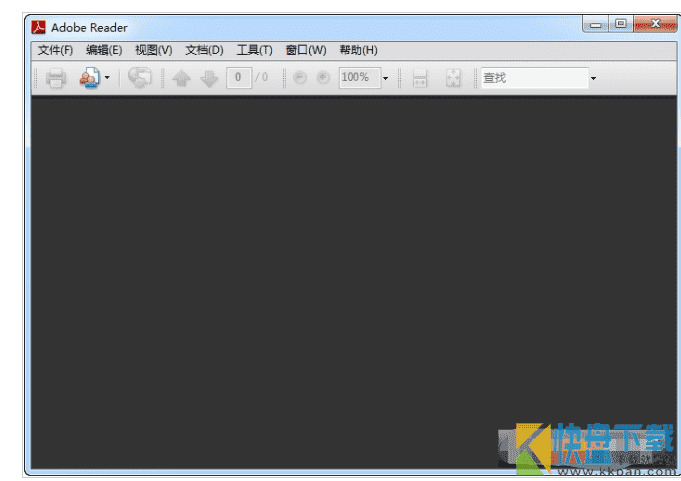Go to next page with down arrow
681x481 pixels.
pos(209,79)
